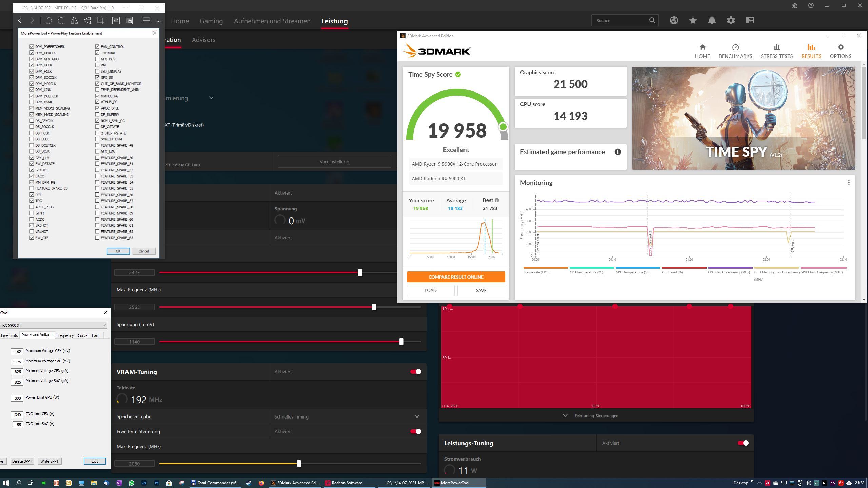Screen dimensions: 868x488
Task: Open Steam from the taskbar
Action: tap(249, 483)
